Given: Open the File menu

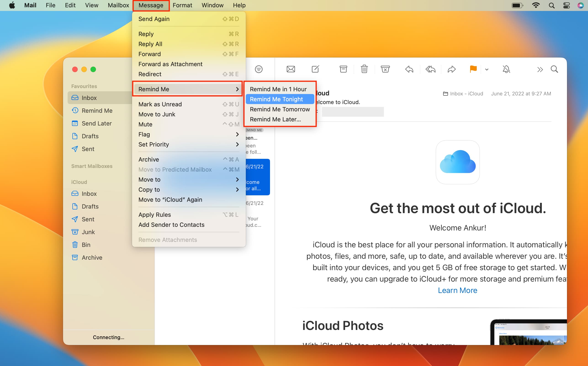Looking at the screenshot, I should tap(50, 5).
